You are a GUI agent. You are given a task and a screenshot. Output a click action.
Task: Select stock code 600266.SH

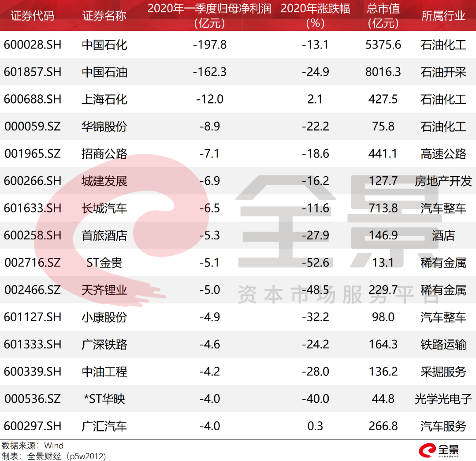[33, 181]
